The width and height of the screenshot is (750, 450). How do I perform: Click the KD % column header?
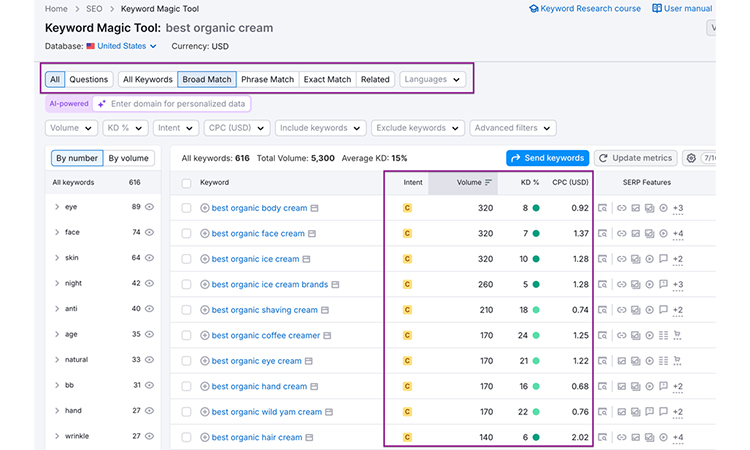(529, 182)
